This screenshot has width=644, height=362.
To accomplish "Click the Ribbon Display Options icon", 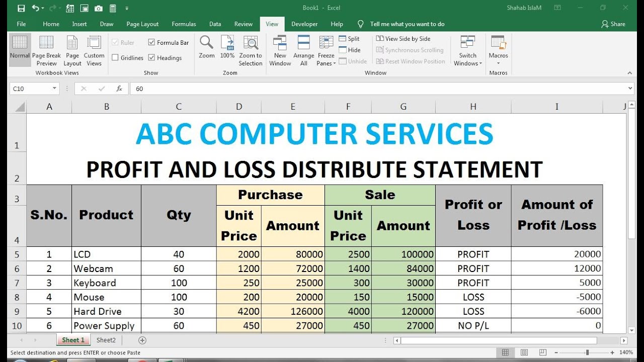I will [557, 8].
